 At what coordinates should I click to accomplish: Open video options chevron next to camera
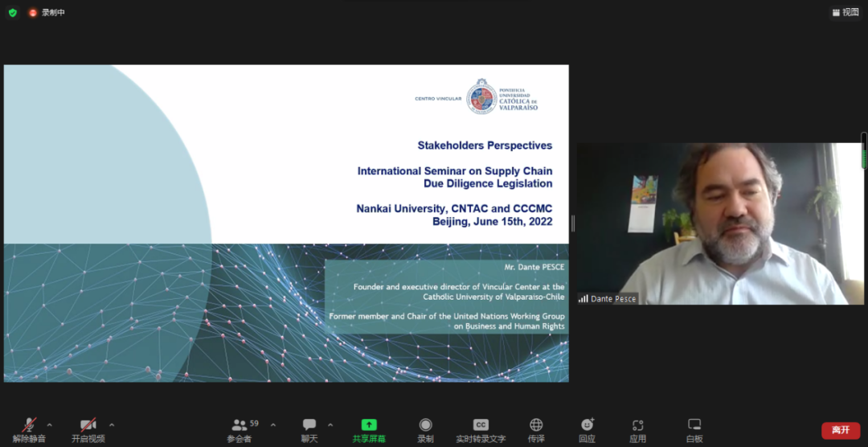[x=112, y=424]
